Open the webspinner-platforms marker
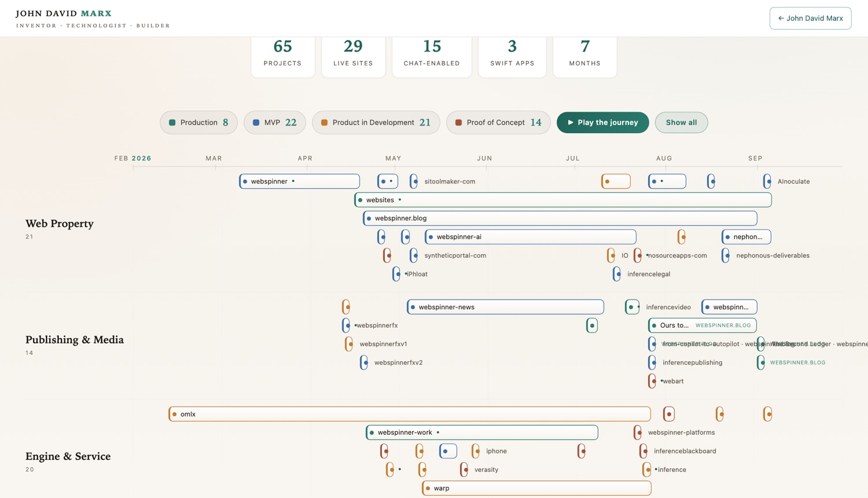Image resolution: width=868 pixels, height=498 pixels. coord(638,433)
